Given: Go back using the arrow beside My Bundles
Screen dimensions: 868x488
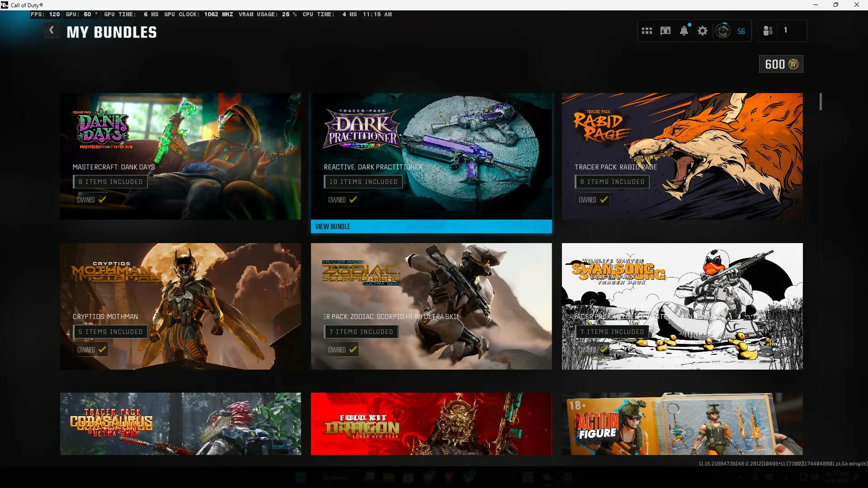Looking at the screenshot, I should (x=52, y=30).
